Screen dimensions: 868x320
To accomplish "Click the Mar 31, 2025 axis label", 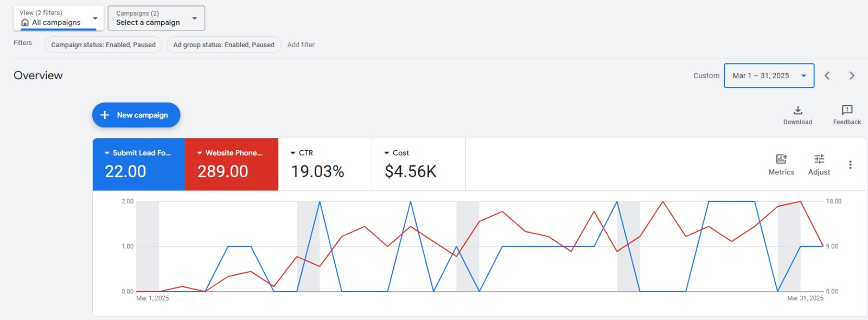I will click(x=805, y=298).
